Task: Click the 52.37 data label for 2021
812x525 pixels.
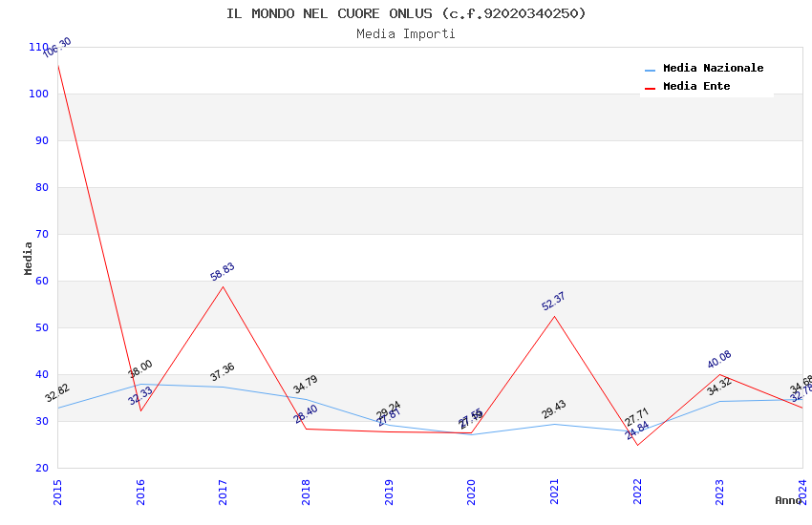Action: pyautogui.click(x=553, y=301)
